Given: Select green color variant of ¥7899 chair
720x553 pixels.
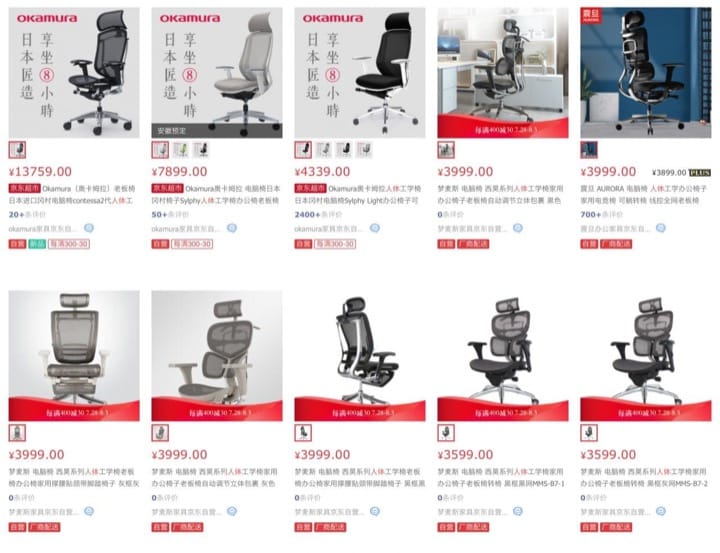Looking at the screenshot, I should click(181, 150).
